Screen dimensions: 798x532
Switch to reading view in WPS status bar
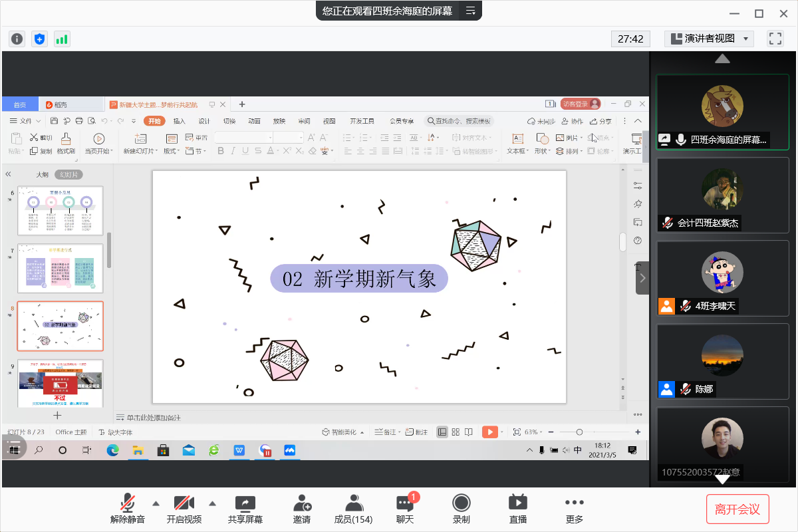pos(468,432)
